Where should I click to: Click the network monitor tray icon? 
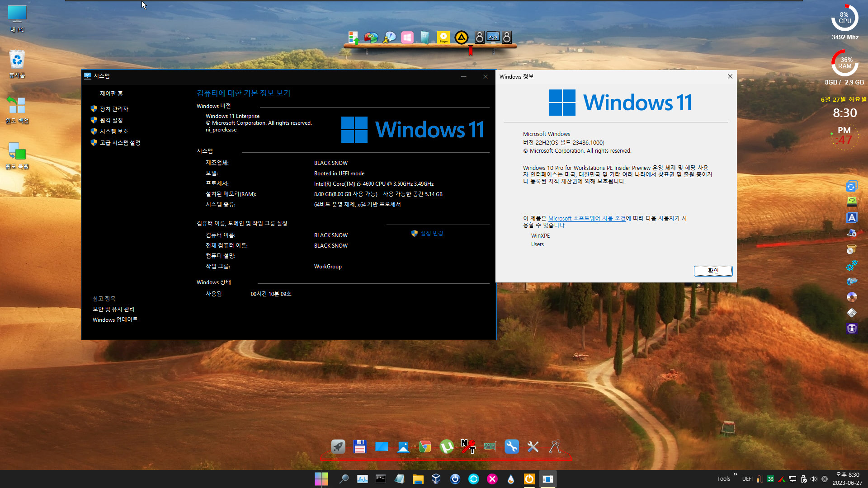tap(793, 479)
